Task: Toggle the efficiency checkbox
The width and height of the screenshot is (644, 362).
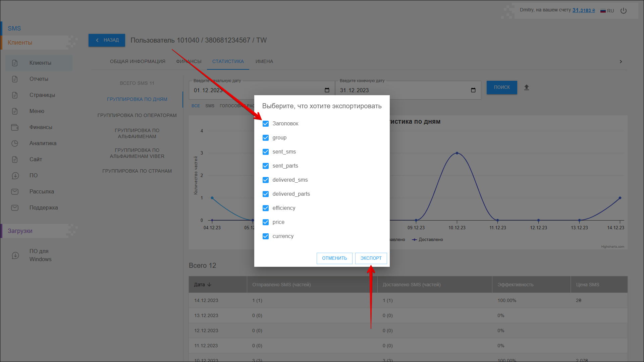Action: point(266,208)
